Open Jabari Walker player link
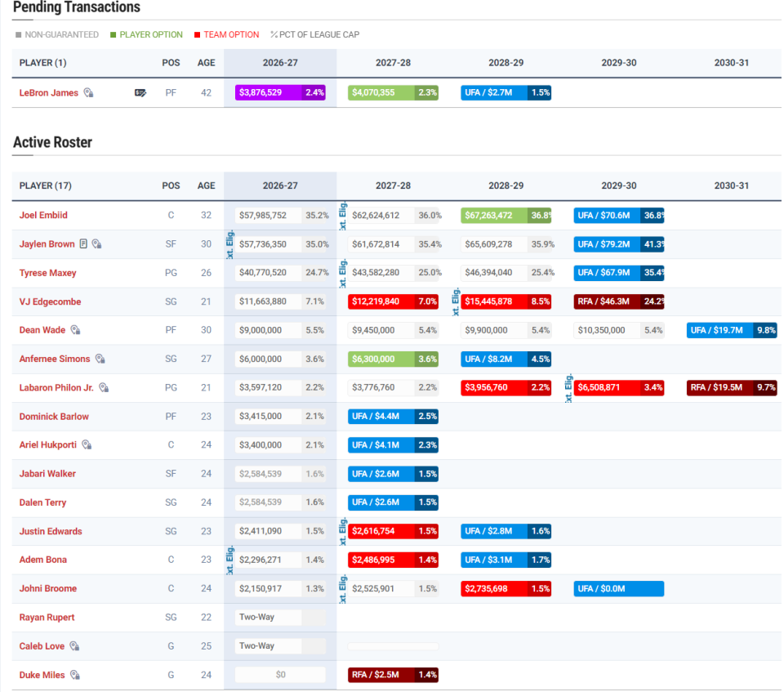The height and width of the screenshot is (692, 784). [47, 473]
